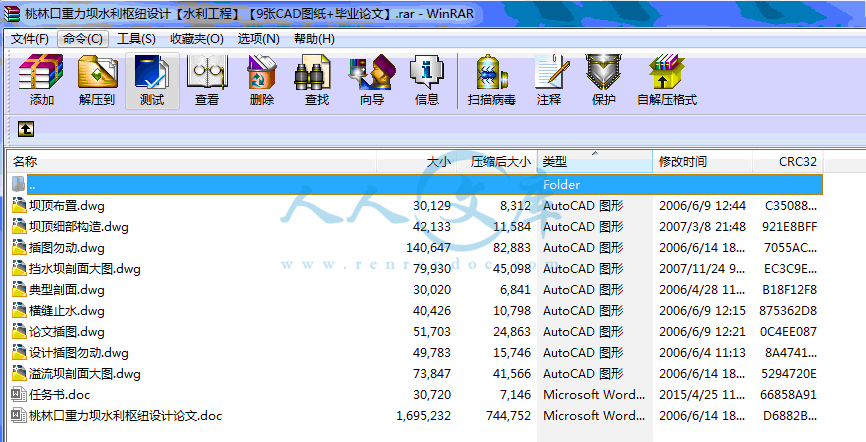This screenshot has height=442, width=866.
Task: Click the date 2006/6/9 12:15
Action: 703,311
